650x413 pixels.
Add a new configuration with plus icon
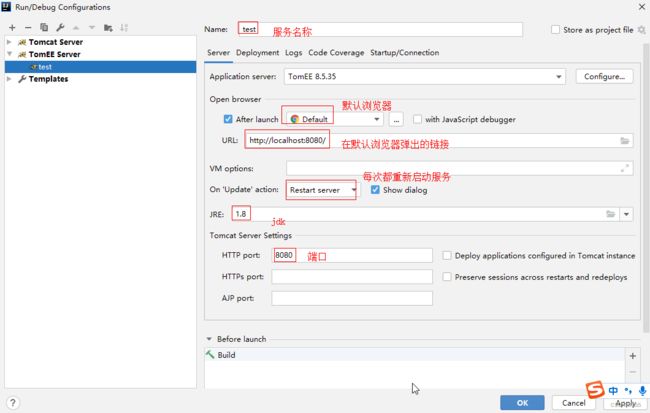click(x=12, y=28)
